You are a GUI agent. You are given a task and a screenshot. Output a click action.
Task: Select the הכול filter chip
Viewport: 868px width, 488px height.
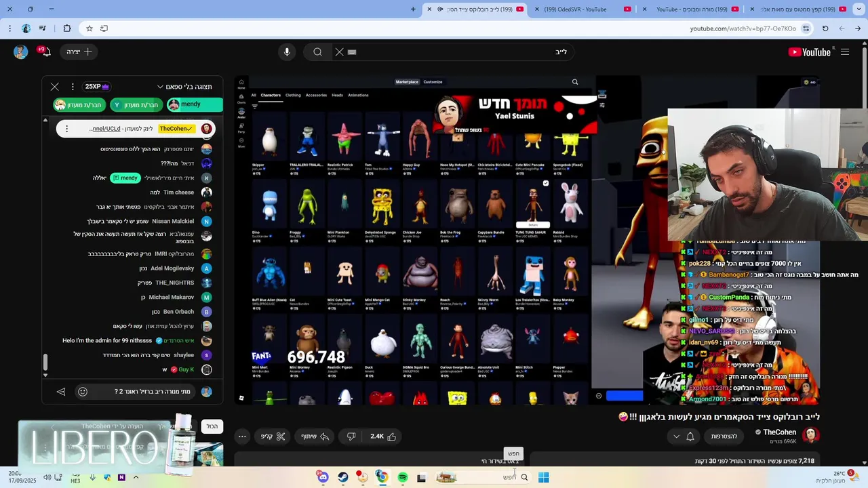(x=212, y=426)
